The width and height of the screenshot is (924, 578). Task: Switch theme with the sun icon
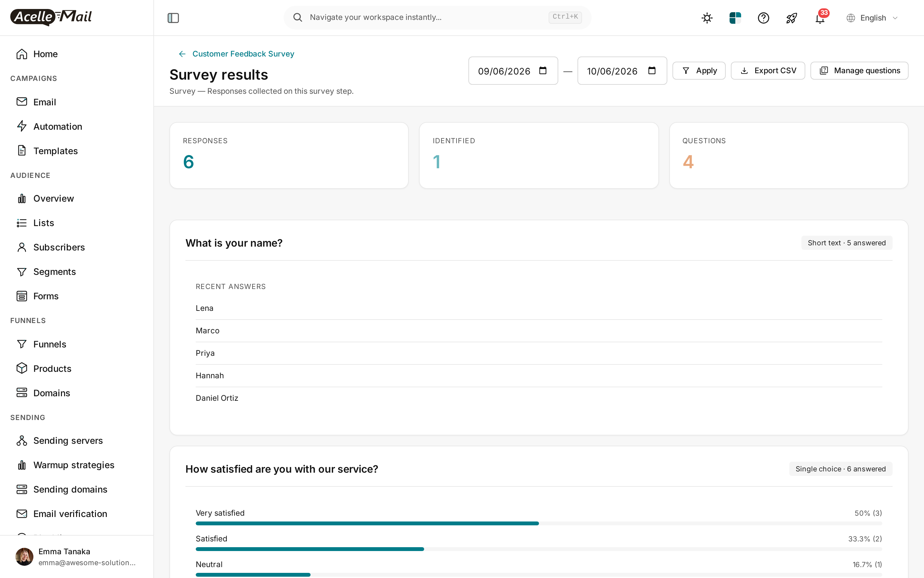pyautogui.click(x=707, y=18)
